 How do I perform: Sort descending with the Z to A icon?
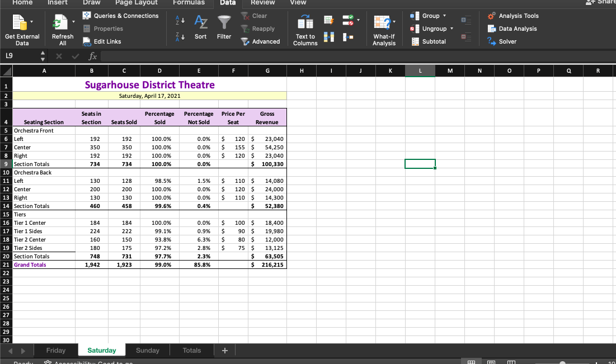(x=180, y=37)
